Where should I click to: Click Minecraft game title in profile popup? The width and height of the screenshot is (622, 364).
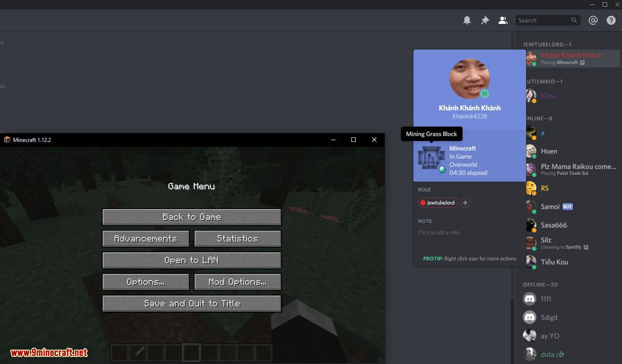pyautogui.click(x=463, y=148)
